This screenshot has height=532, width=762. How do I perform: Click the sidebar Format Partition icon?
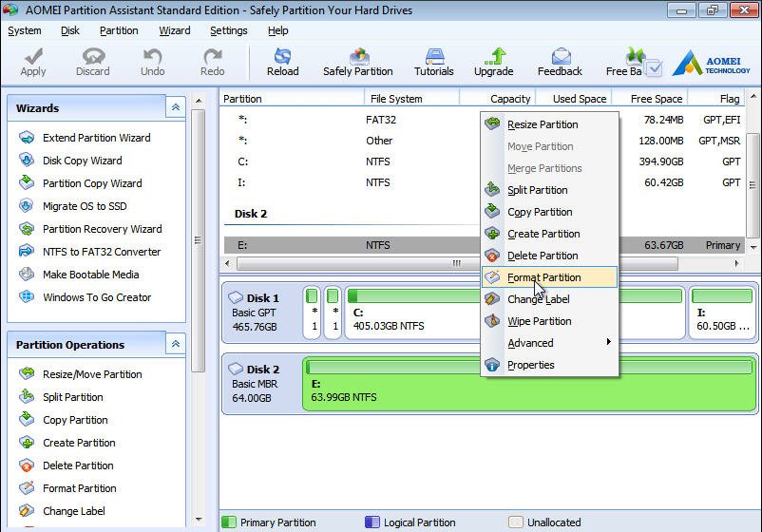(x=27, y=487)
